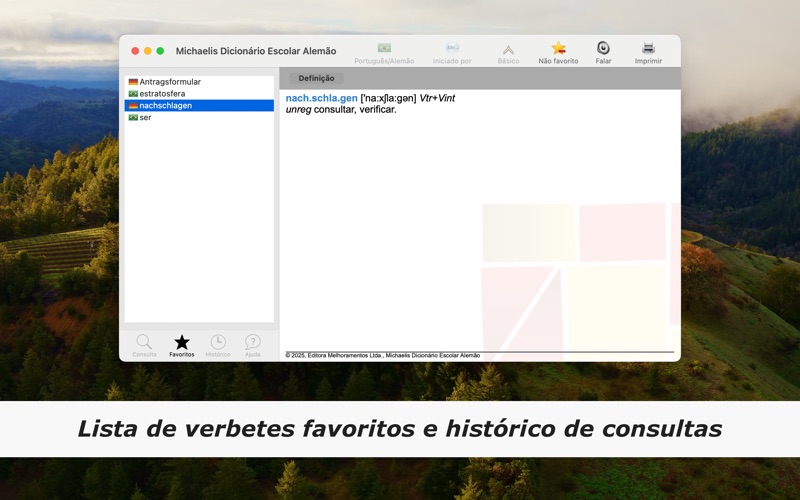Screen dimensions: 800x500
Task: Maximize the dictionary window with green button
Action: click(160, 51)
